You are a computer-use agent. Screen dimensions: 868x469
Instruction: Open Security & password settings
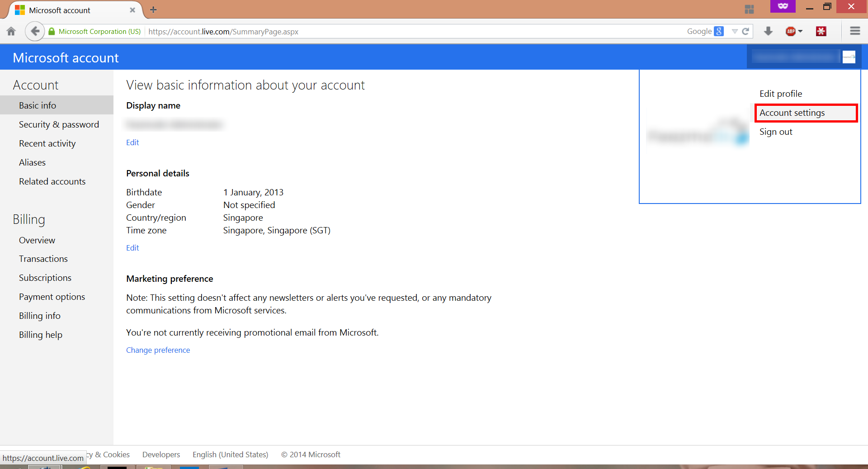(x=59, y=124)
